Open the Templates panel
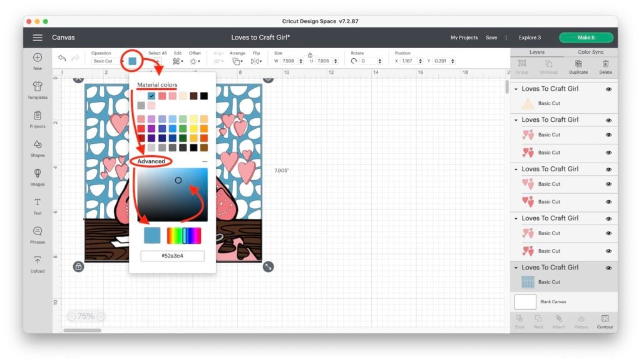Screen dimensions: 641x364 [x=38, y=90]
